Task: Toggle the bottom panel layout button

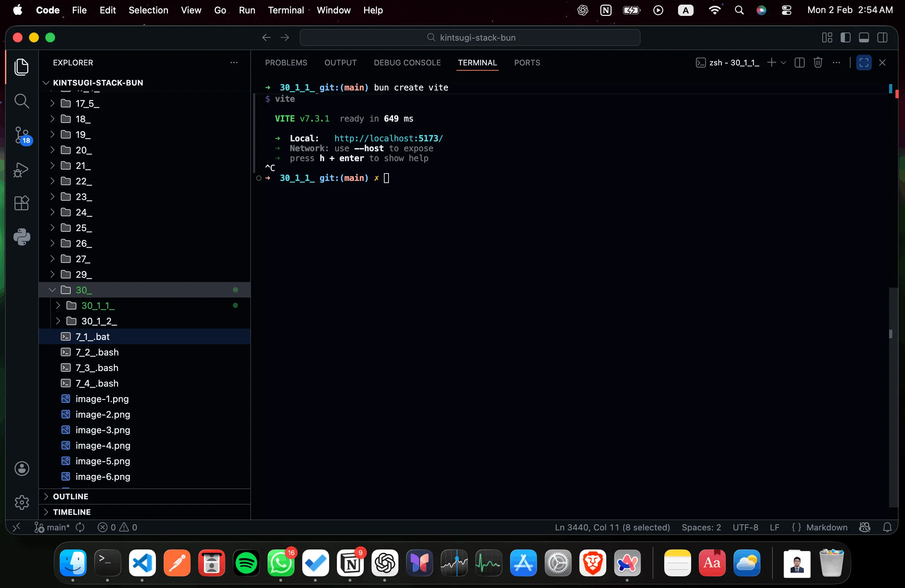Action: pyautogui.click(x=864, y=37)
